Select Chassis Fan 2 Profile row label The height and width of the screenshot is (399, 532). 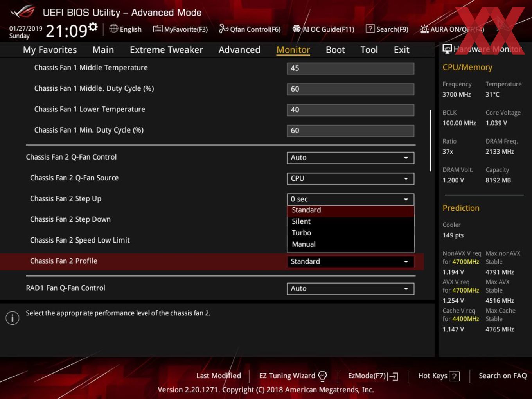click(64, 261)
